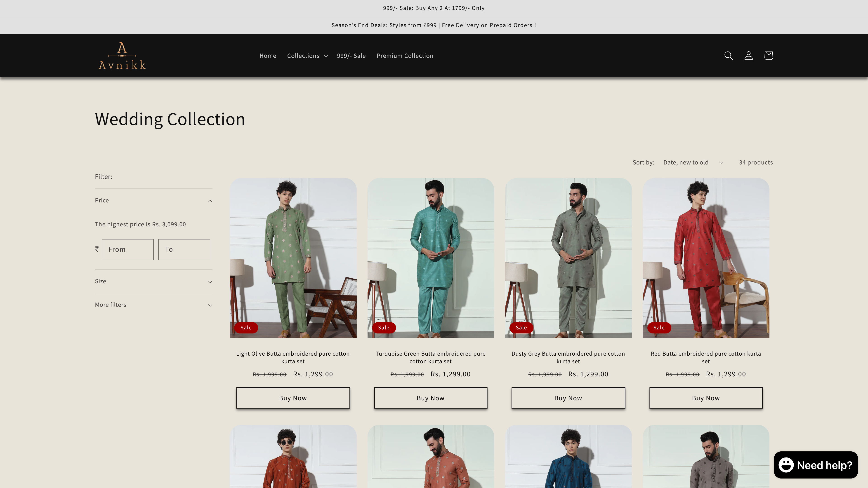The width and height of the screenshot is (868, 488).
Task: Open the shopping cart icon
Action: tap(768, 56)
